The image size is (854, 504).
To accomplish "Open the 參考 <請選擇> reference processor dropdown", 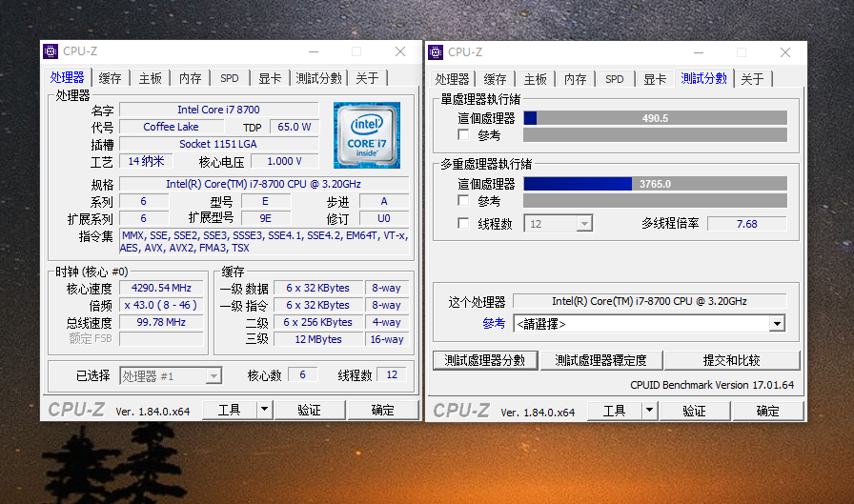I will tap(649, 324).
